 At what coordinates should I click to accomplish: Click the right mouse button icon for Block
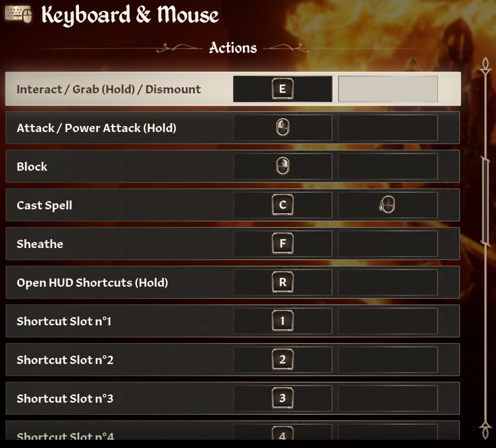click(282, 166)
